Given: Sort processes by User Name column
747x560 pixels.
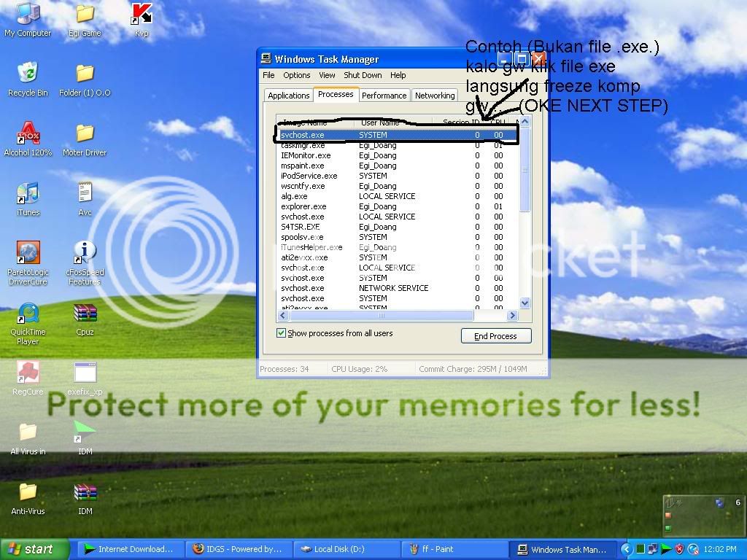Looking at the screenshot, I should point(393,122).
